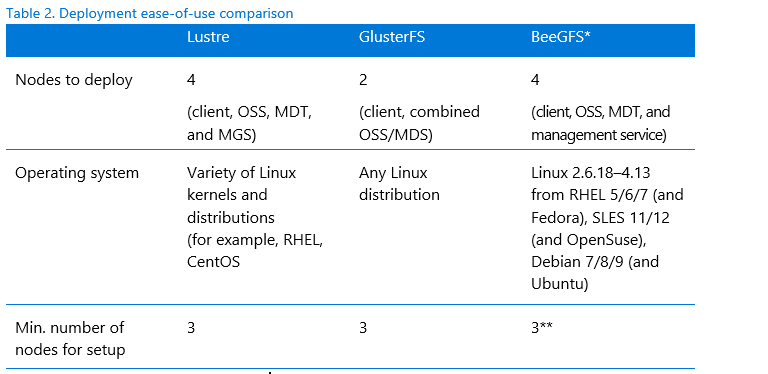The height and width of the screenshot is (374, 768).
Task: Click GlusterFS nodes to deploy value 2
Action: pos(363,80)
